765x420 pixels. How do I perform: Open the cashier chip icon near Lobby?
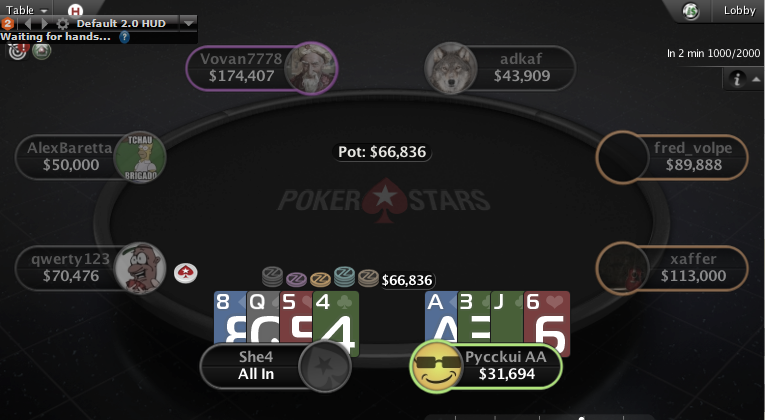(690, 11)
